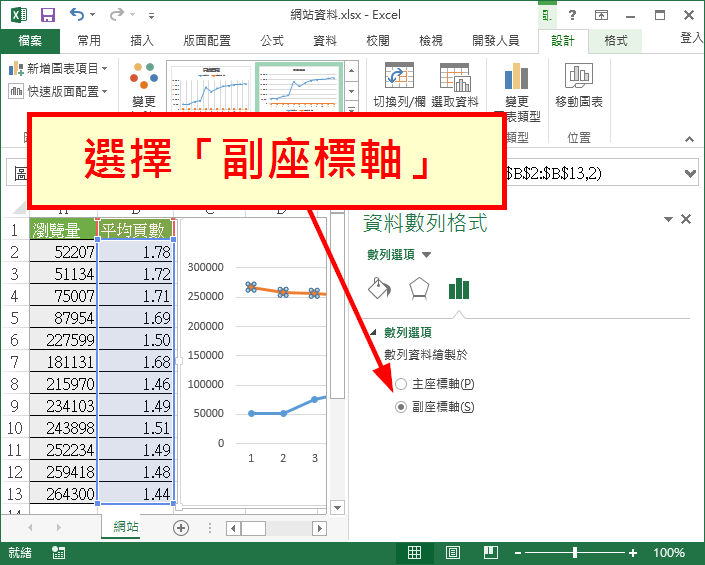Open task pane options dropdown arrow
705x565 pixels.
click(669, 219)
